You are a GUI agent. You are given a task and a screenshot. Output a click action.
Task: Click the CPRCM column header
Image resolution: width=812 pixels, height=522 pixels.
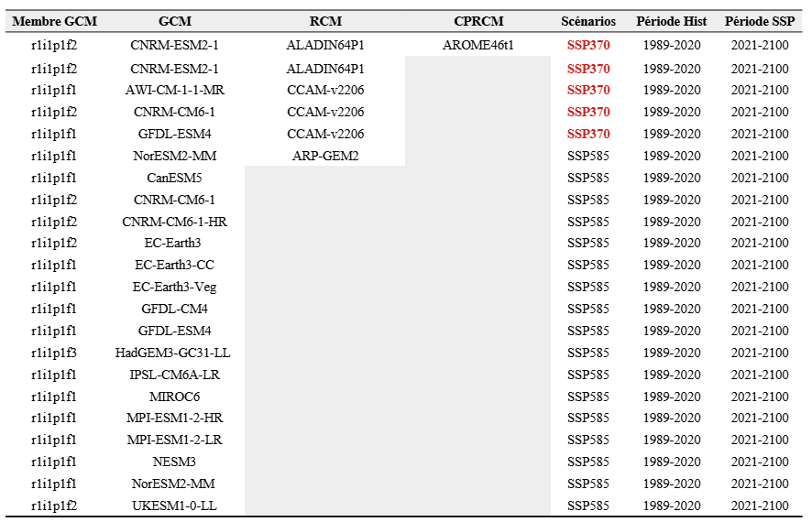coord(478,21)
